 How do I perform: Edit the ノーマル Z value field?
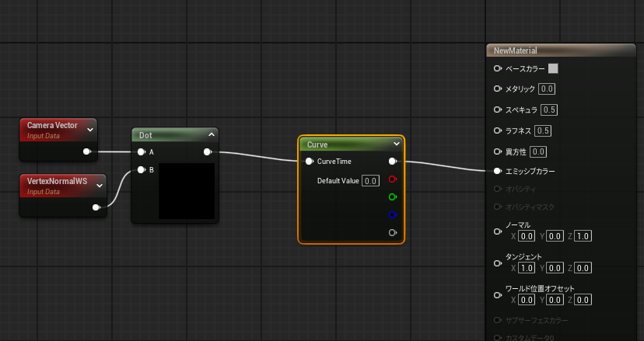coord(583,236)
